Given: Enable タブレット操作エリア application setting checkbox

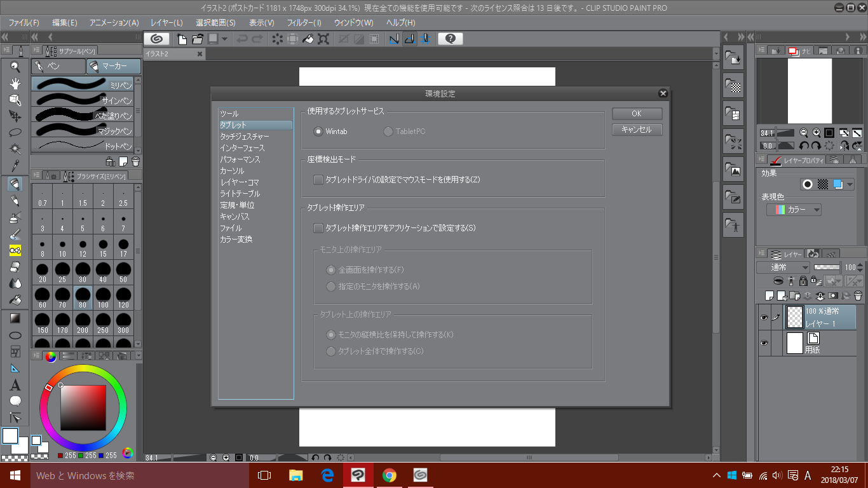Looking at the screenshot, I should 318,228.
